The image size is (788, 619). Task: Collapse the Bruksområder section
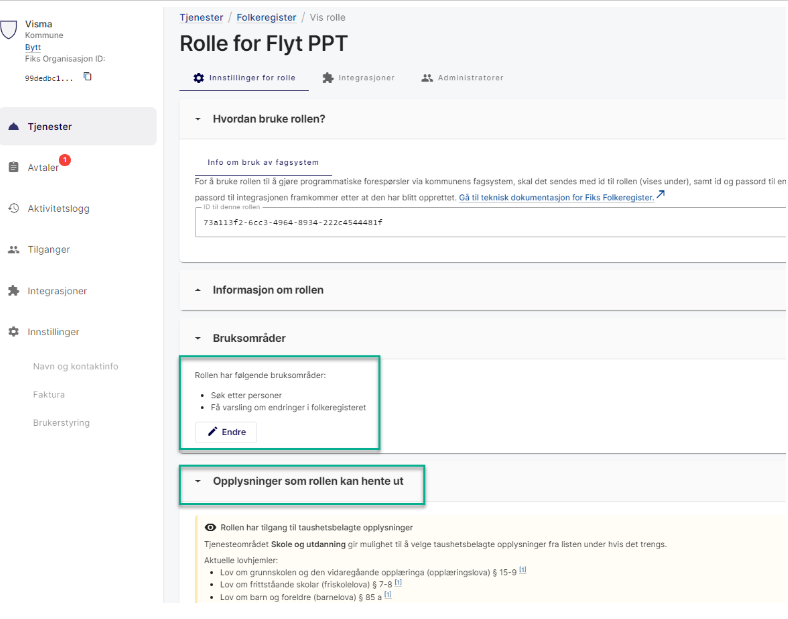198,339
